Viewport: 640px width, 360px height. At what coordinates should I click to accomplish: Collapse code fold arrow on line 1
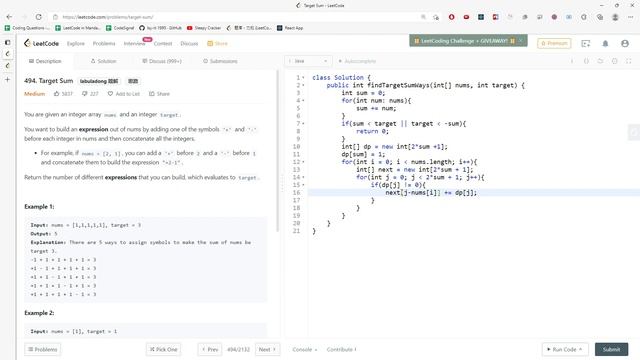[x=303, y=77]
